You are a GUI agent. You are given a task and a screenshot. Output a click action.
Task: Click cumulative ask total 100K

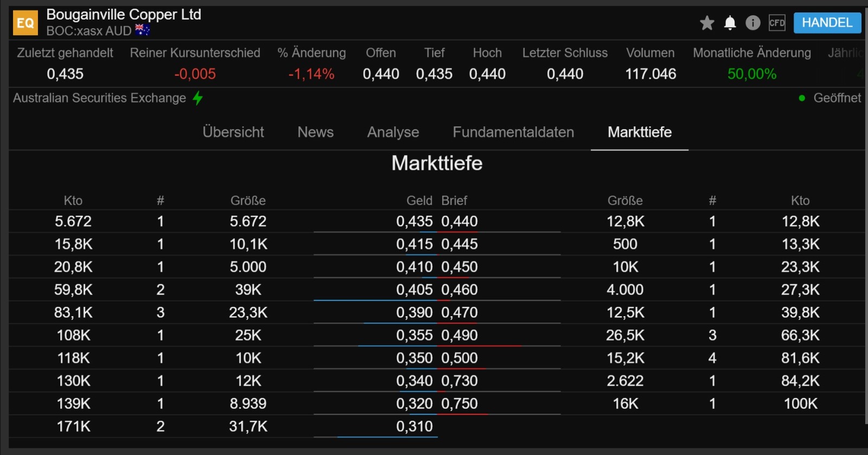[x=801, y=403]
